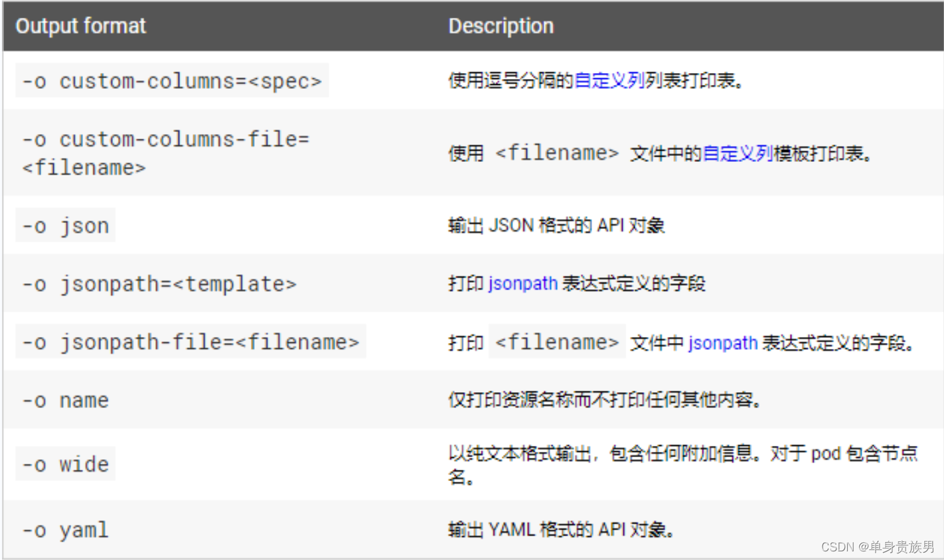Follow the jsonpath link in jsonpath=<template> row
Screen dimensions: 944x560
pyautogui.click(x=523, y=283)
